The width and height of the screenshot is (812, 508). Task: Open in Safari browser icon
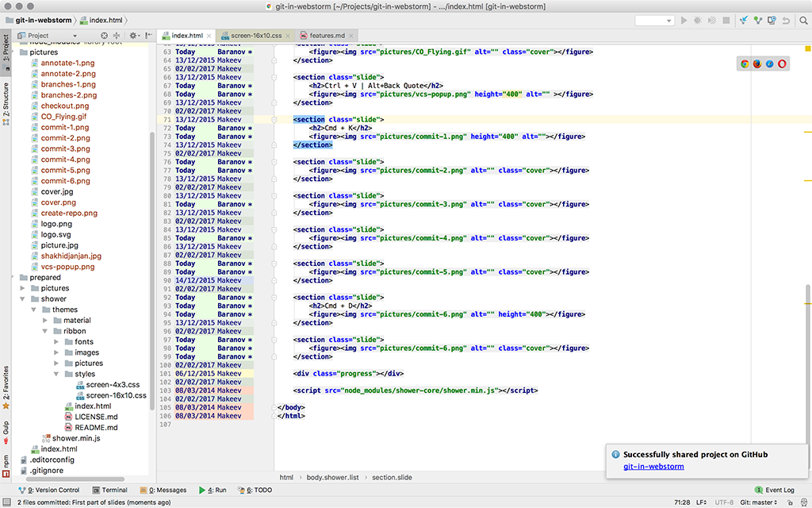[769, 63]
